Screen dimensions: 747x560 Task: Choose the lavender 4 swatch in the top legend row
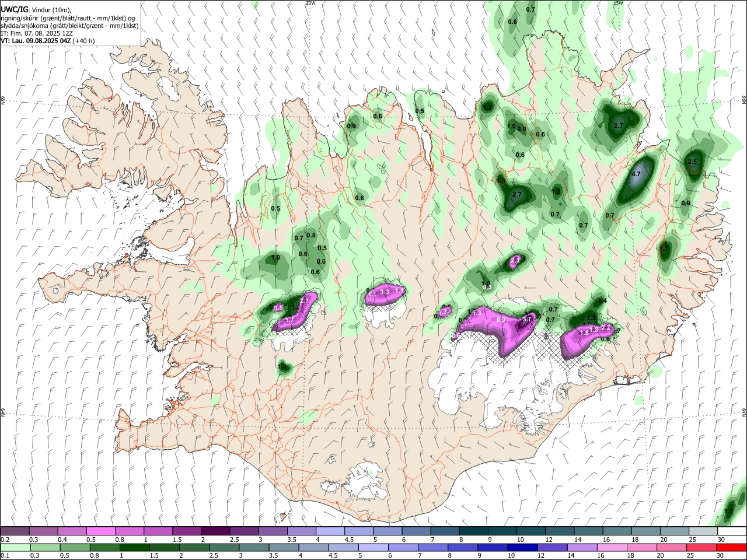(x=330, y=531)
